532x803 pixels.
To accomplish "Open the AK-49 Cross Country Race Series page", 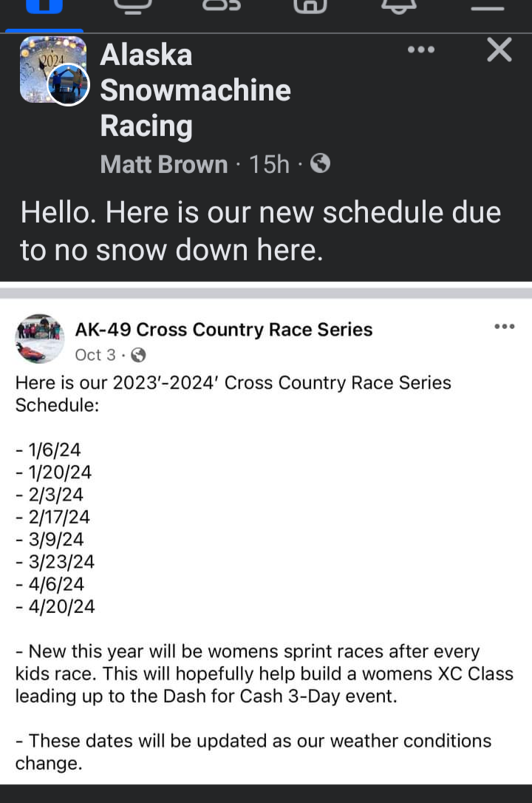I will (x=224, y=329).
